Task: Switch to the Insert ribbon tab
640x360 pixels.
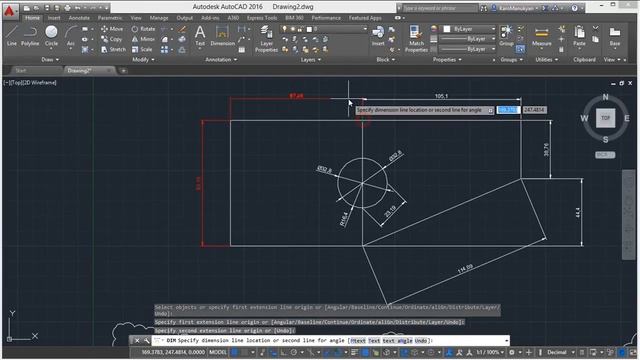Action: (54, 18)
